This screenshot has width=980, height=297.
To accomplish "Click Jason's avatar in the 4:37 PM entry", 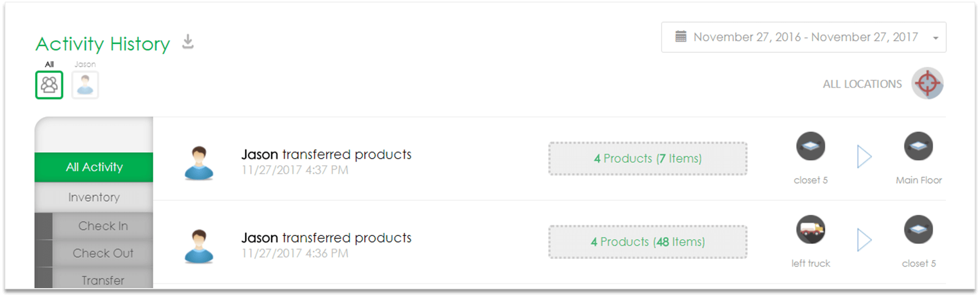I will coord(199,163).
